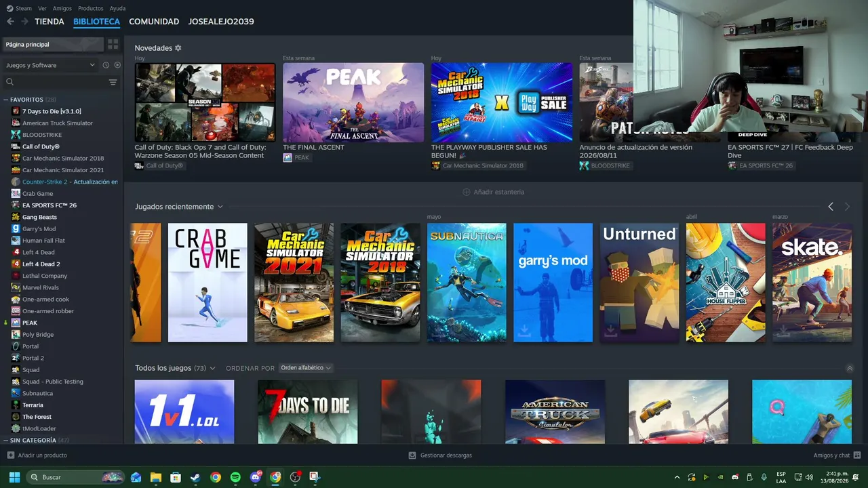
Task: Click Añadir estantería button
Action: coord(493,192)
